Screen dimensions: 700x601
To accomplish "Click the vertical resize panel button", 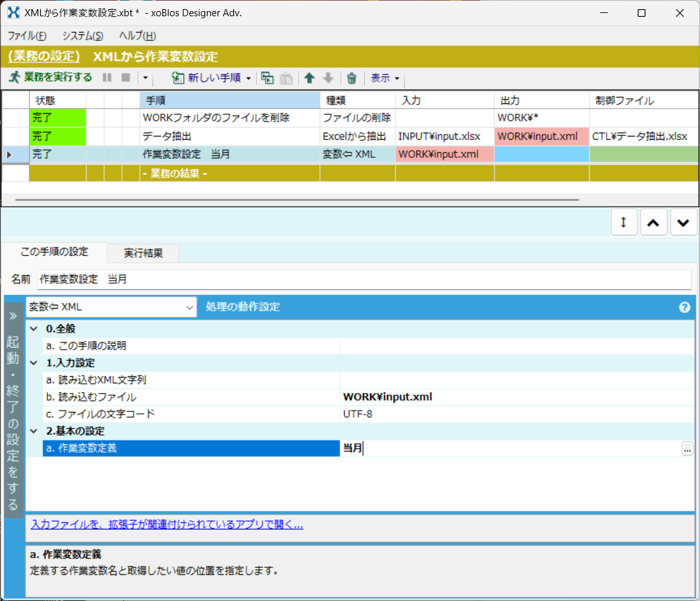I will [623, 222].
